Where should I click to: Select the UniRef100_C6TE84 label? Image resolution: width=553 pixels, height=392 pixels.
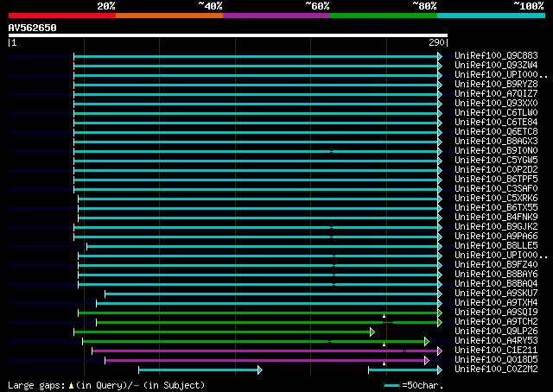coord(496,123)
